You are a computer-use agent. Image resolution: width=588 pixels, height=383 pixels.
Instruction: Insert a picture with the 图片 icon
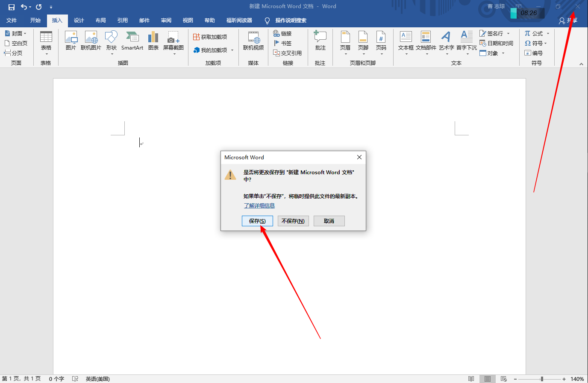pyautogui.click(x=71, y=41)
